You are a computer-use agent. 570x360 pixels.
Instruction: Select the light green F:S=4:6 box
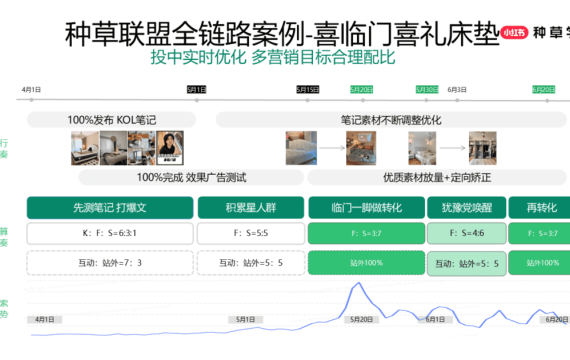(x=467, y=233)
